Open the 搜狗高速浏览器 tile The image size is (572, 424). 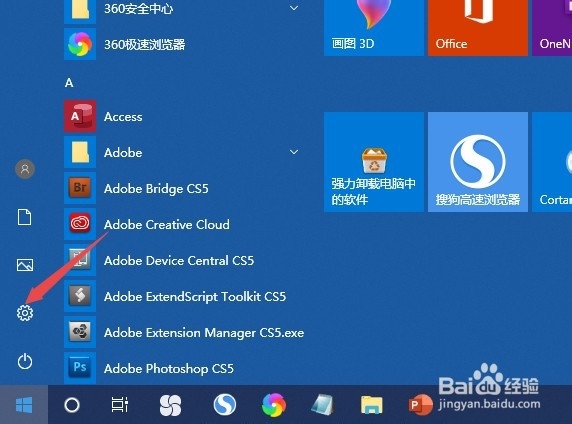(x=478, y=162)
